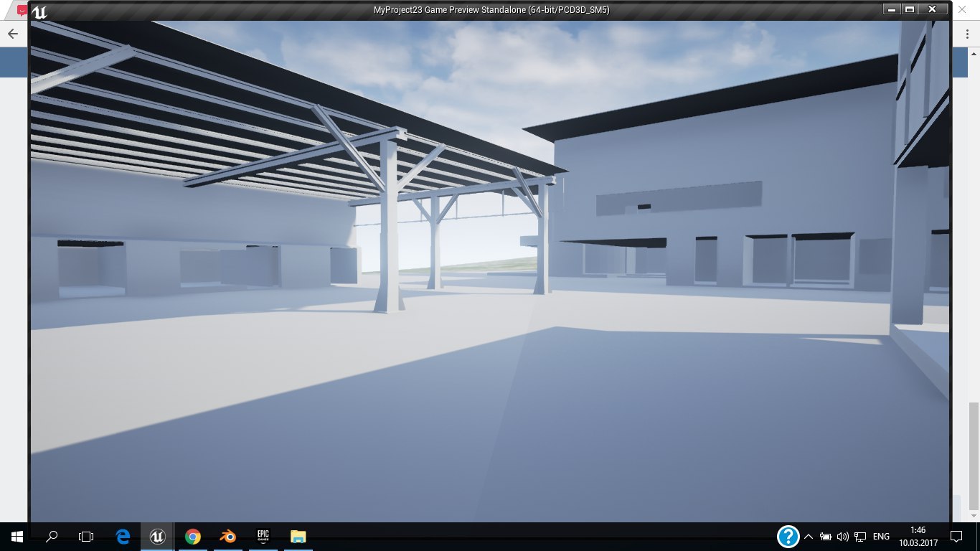This screenshot has height=551, width=980.
Task: Open Google Chrome from taskbar
Action: click(x=192, y=536)
